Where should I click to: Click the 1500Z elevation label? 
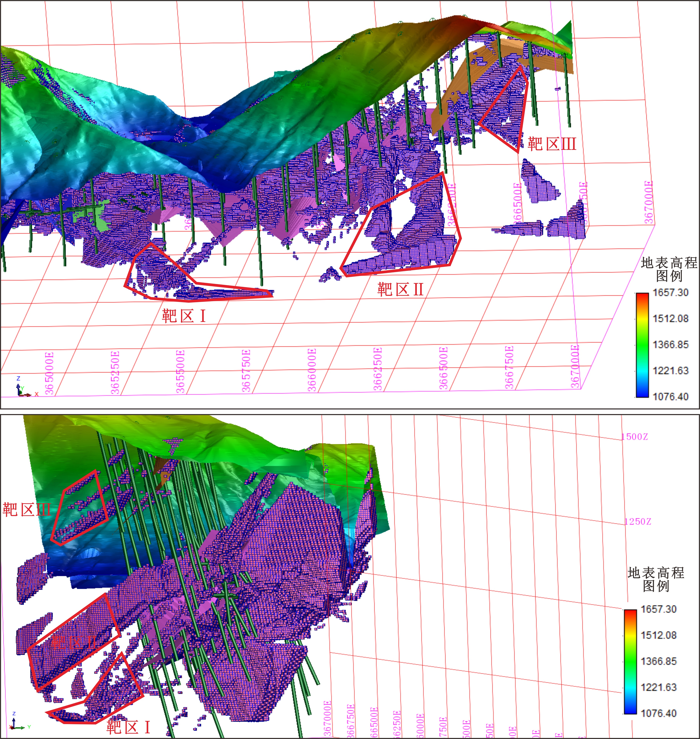click(635, 437)
